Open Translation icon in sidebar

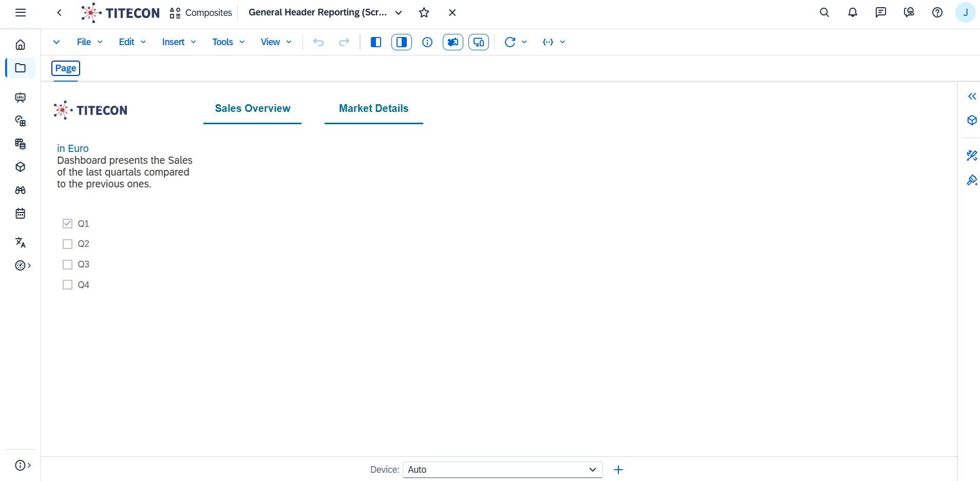[x=21, y=242]
